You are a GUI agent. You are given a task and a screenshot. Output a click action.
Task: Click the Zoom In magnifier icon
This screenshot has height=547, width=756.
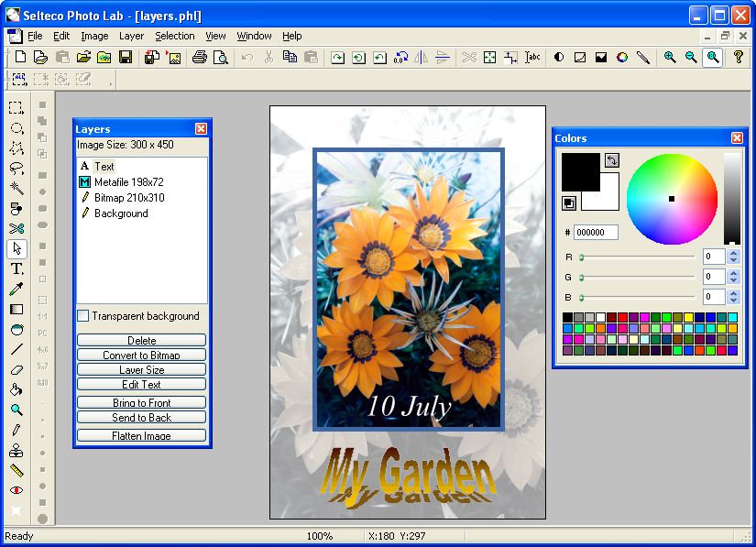pyautogui.click(x=670, y=57)
